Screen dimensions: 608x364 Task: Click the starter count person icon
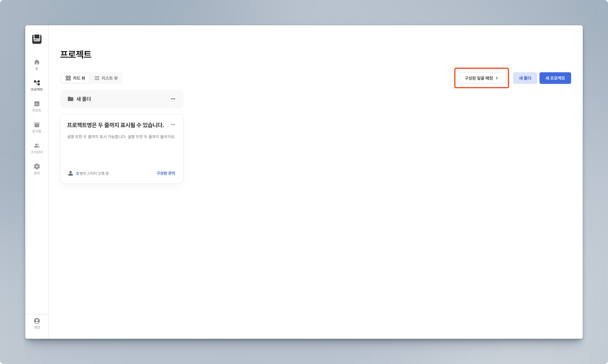pyautogui.click(x=70, y=173)
